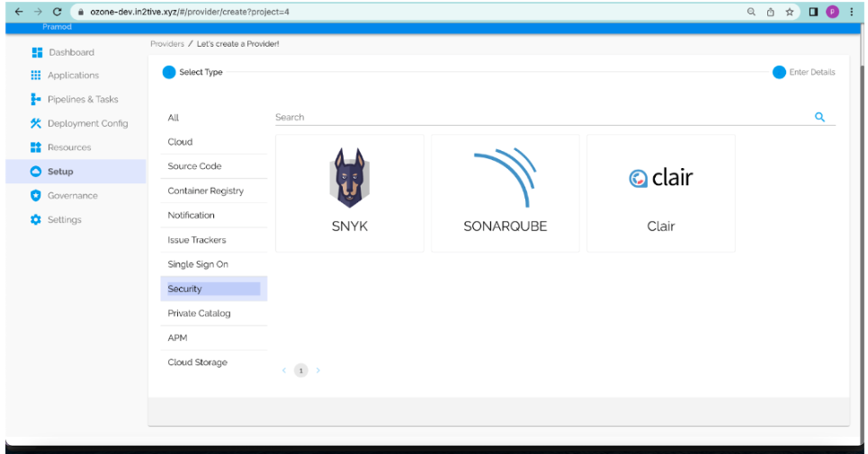The width and height of the screenshot is (868, 454).
Task: Select the Governance shield icon
Action: click(36, 195)
